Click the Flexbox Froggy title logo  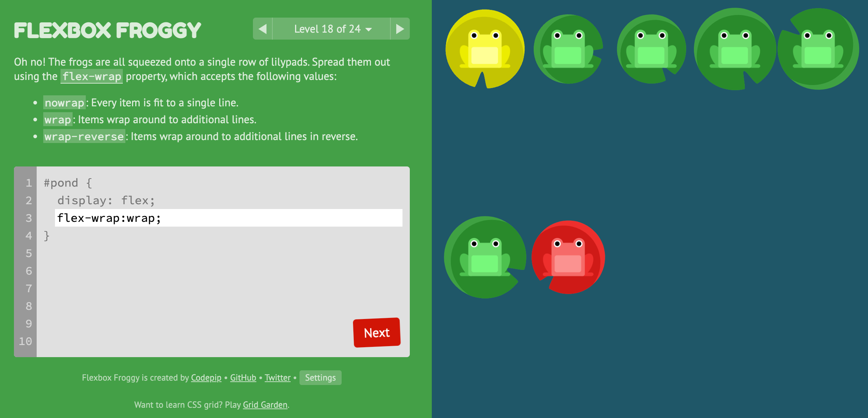click(107, 30)
